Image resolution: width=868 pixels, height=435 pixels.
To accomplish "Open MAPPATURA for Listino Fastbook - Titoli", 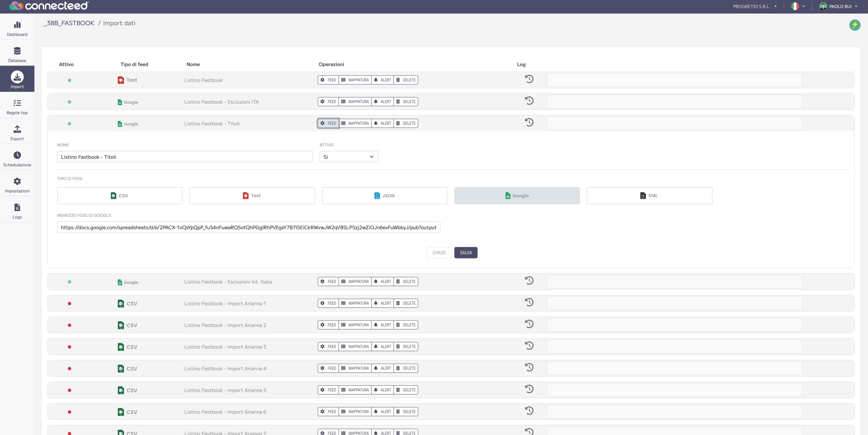I will [x=355, y=123].
